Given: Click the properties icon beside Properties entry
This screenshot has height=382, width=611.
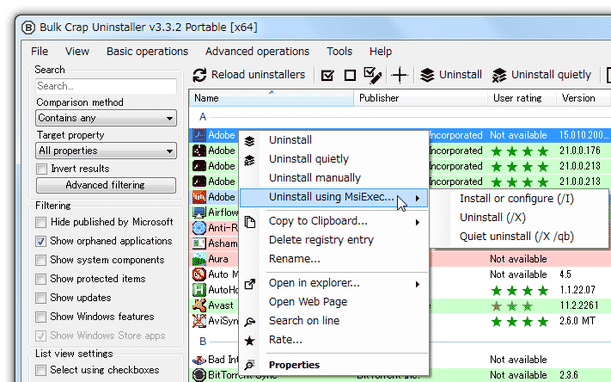Looking at the screenshot, I should (x=249, y=365).
